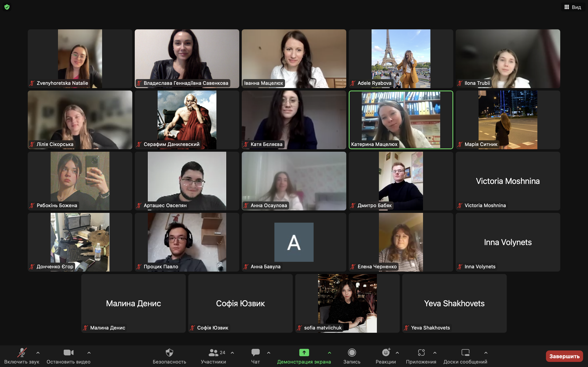Toggle camera off with Остановить видео
This screenshot has height=367, width=588.
click(69, 353)
